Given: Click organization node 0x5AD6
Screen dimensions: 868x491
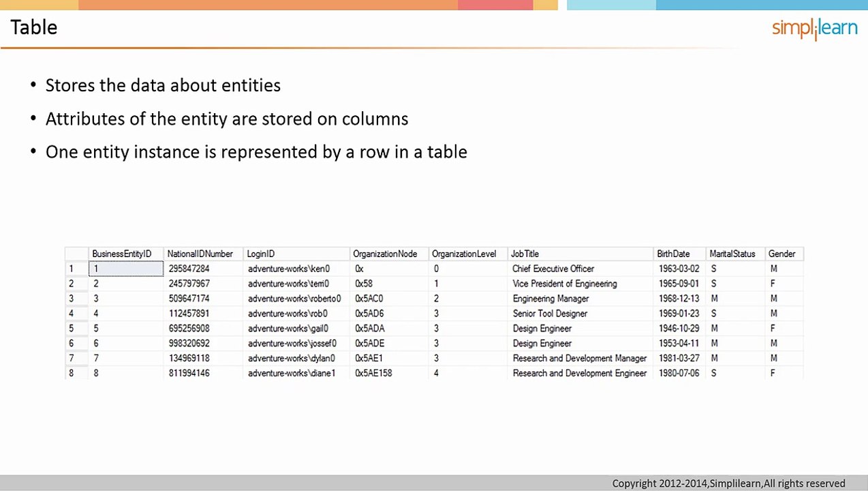Looking at the screenshot, I should [369, 314].
